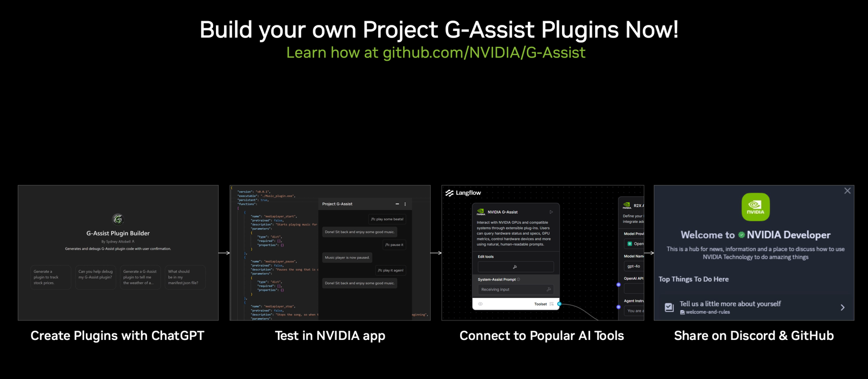Viewport: 868px width, 379px height.
Task: Click the 'Receiving input' prompt field
Action: click(x=515, y=290)
